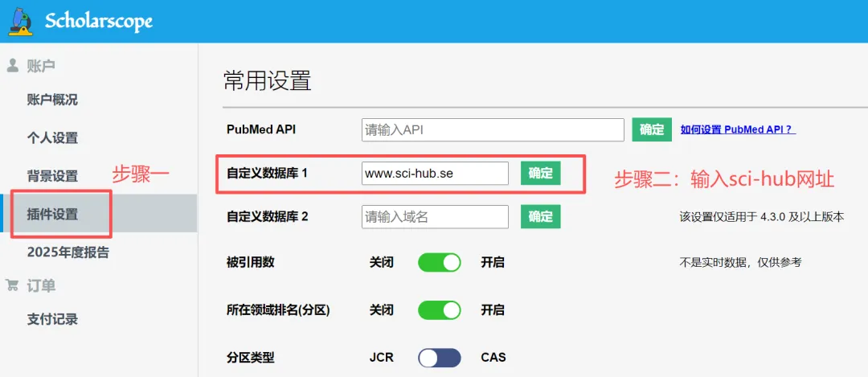Click the 自定义数据库 2 domain field
The image size is (868, 377).
click(435, 216)
